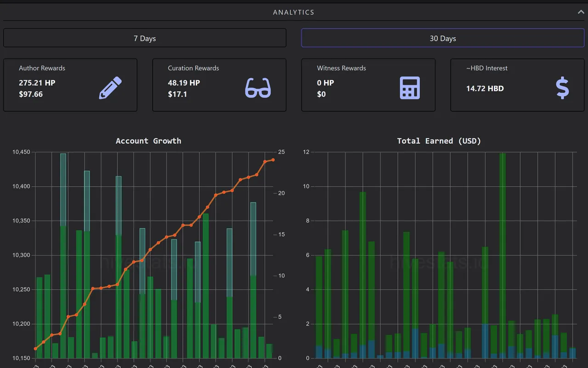Click the glasses icon in Curation Rewards
The height and width of the screenshot is (368, 588).
coord(258,88)
